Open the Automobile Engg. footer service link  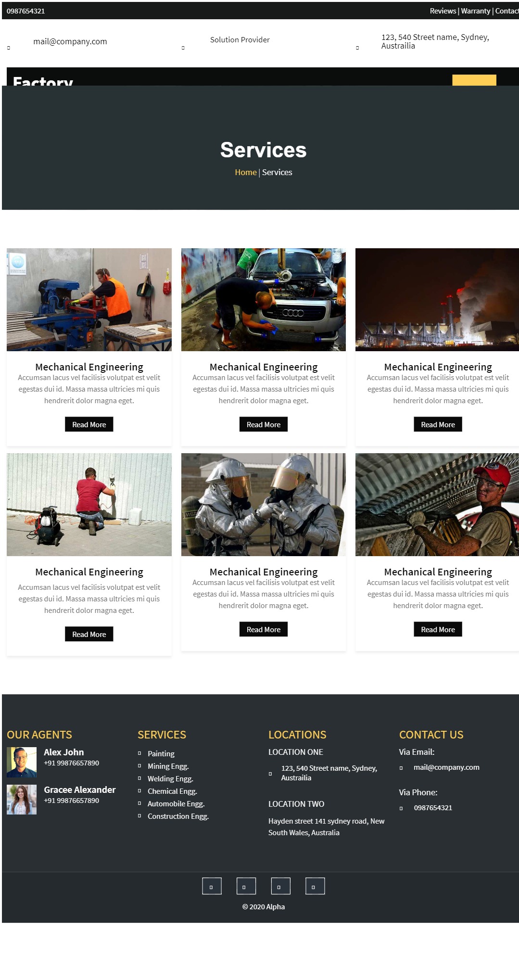[x=176, y=803]
